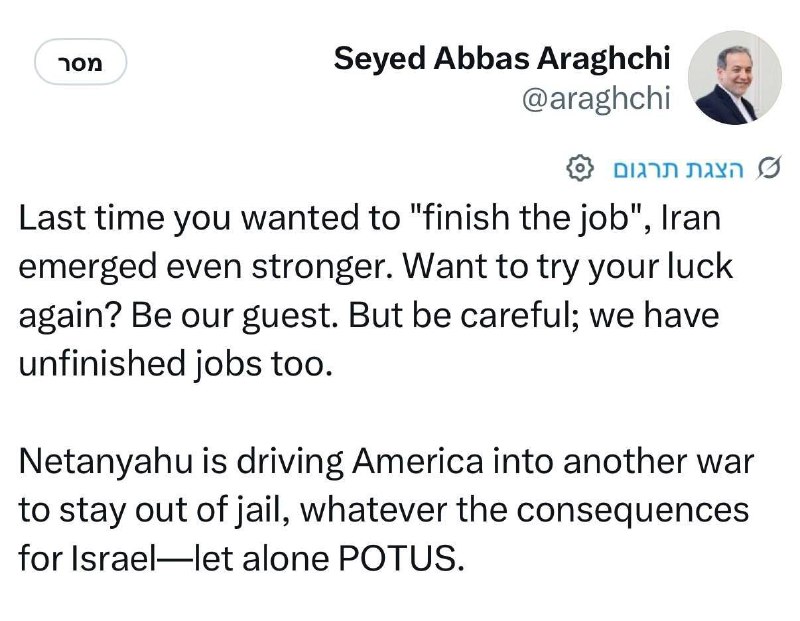This screenshot has height=621, width=800.
Task: Click the word "Netanyahu" in the tweet
Action: 106,462
